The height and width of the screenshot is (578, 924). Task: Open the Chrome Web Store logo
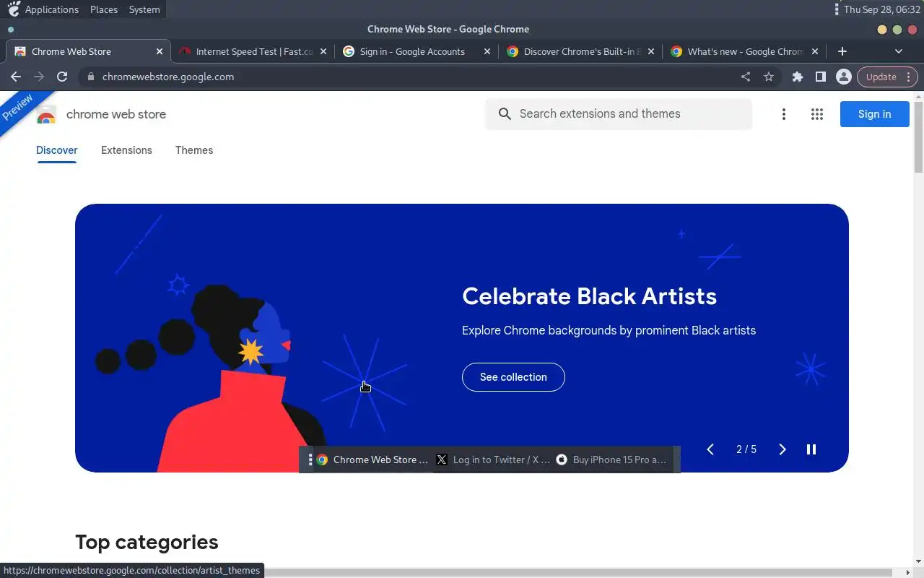tap(46, 114)
